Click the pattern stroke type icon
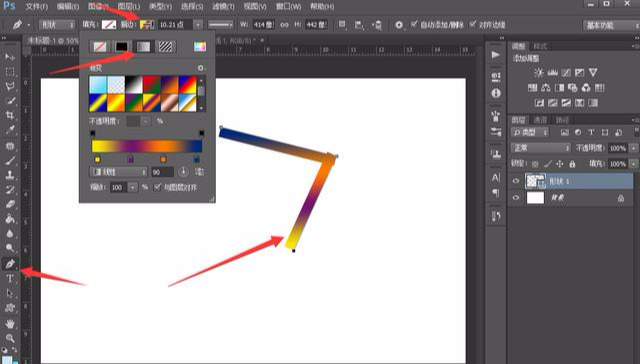This screenshot has width=640, height=364. 165,47
